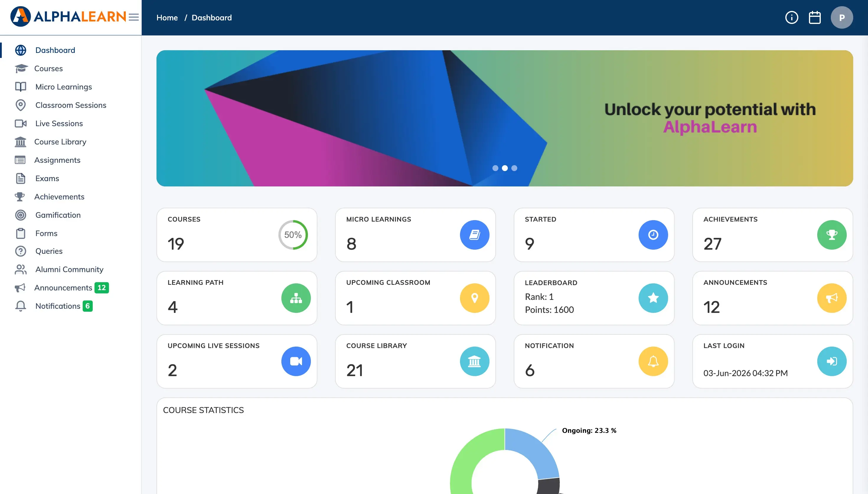Click the Learning Path count 4
The width and height of the screenshot is (868, 494).
[x=173, y=307]
